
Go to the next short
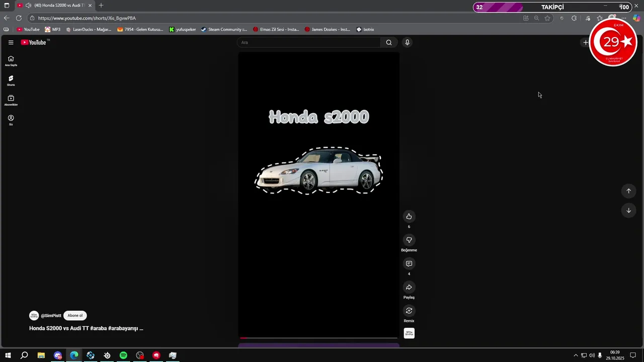(x=628, y=210)
